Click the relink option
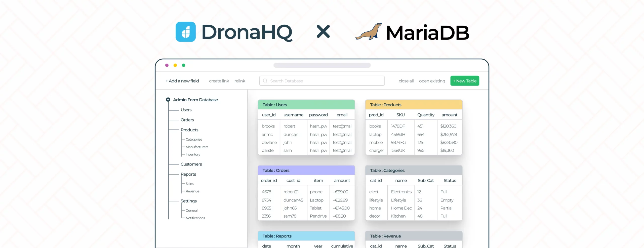 tap(240, 81)
